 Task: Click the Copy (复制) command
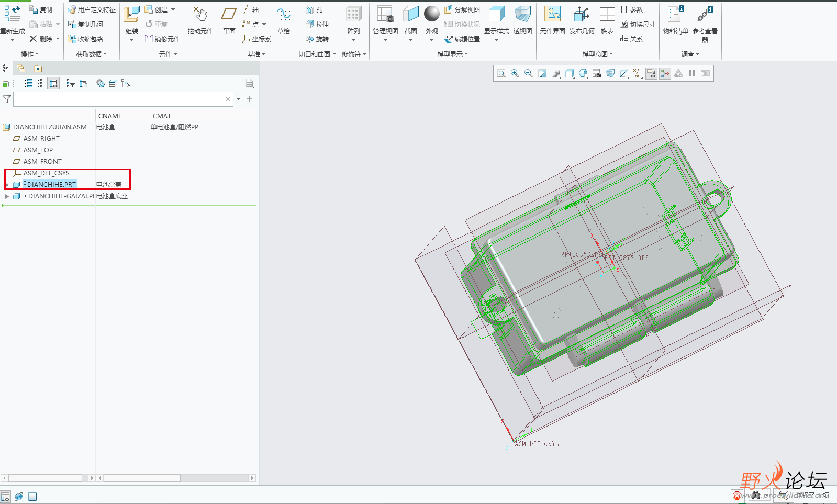tap(41, 9)
